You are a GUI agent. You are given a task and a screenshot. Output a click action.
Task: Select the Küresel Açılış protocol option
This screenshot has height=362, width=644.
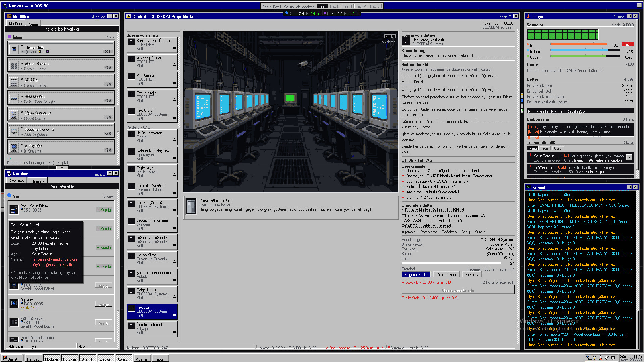446,275
